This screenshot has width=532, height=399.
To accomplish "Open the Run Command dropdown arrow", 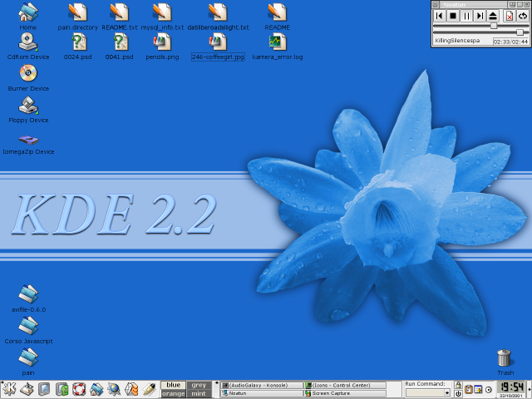I will point(447,393).
